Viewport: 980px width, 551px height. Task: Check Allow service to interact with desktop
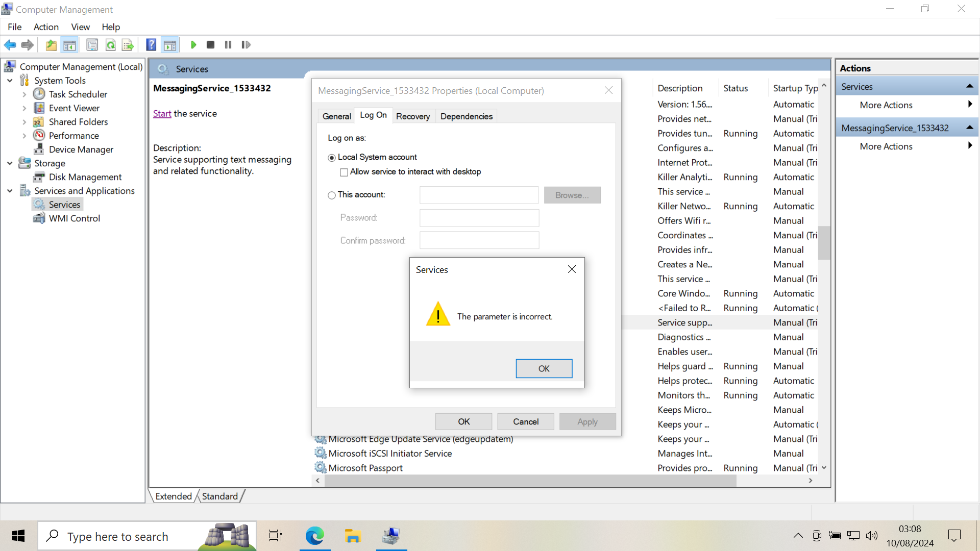(344, 172)
